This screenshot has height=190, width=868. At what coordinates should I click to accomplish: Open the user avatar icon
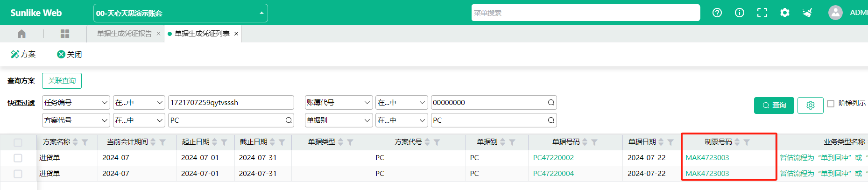tap(835, 13)
